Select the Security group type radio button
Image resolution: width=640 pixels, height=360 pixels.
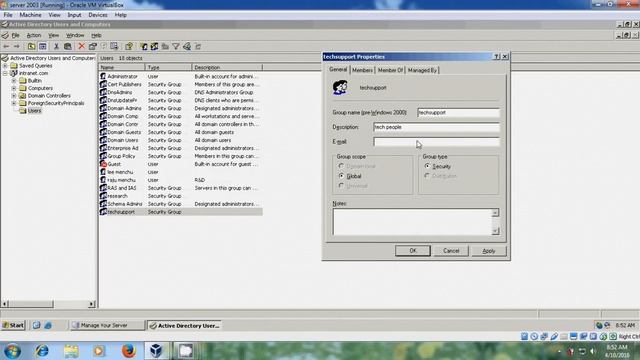click(427, 166)
